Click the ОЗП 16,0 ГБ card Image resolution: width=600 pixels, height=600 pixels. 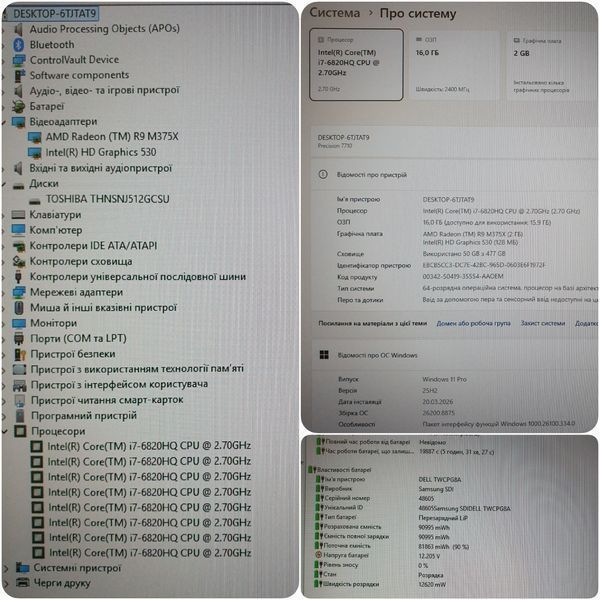(455, 65)
